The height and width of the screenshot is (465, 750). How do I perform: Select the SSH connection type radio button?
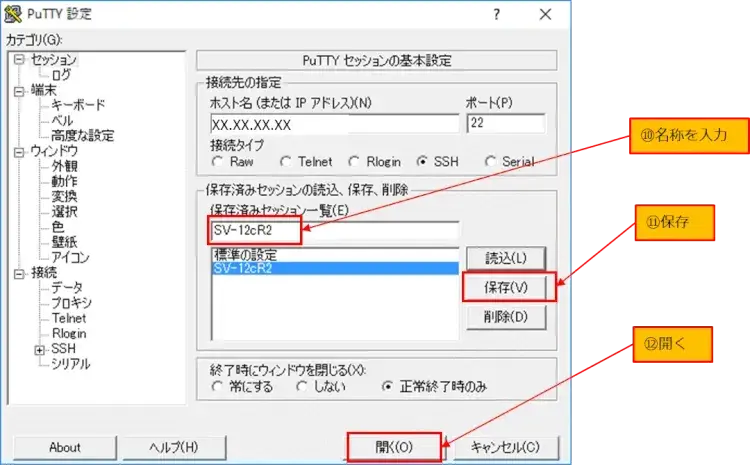pos(423,161)
